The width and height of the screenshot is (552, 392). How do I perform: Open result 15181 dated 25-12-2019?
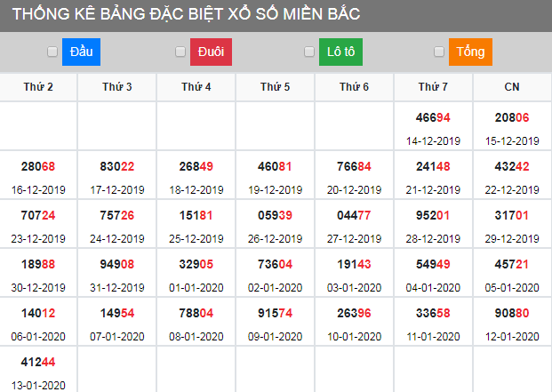tap(196, 215)
